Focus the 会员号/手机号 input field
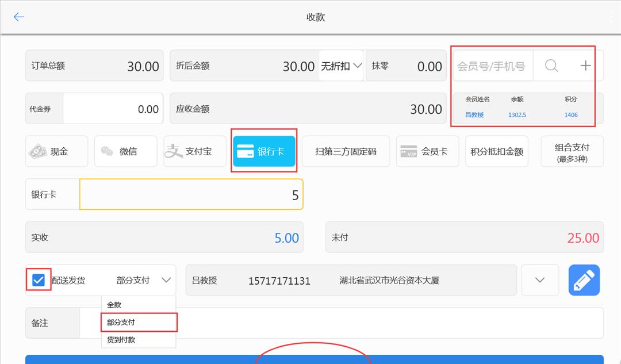This screenshot has width=621, height=364. coord(493,66)
